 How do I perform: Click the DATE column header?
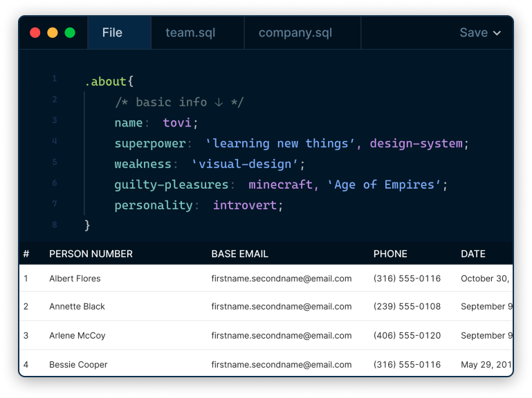pyautogui.click(x=473, y=254)
